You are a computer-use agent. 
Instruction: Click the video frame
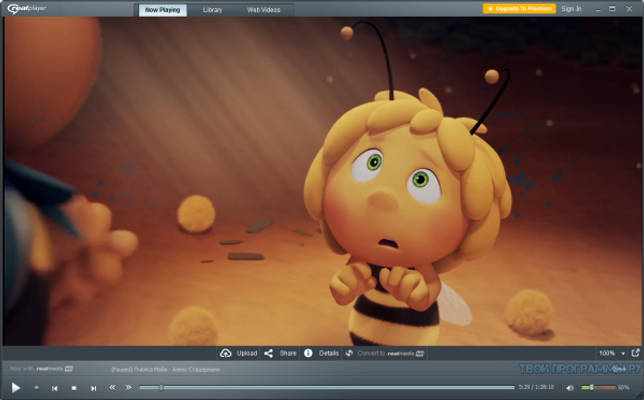[x=322, y=181]
